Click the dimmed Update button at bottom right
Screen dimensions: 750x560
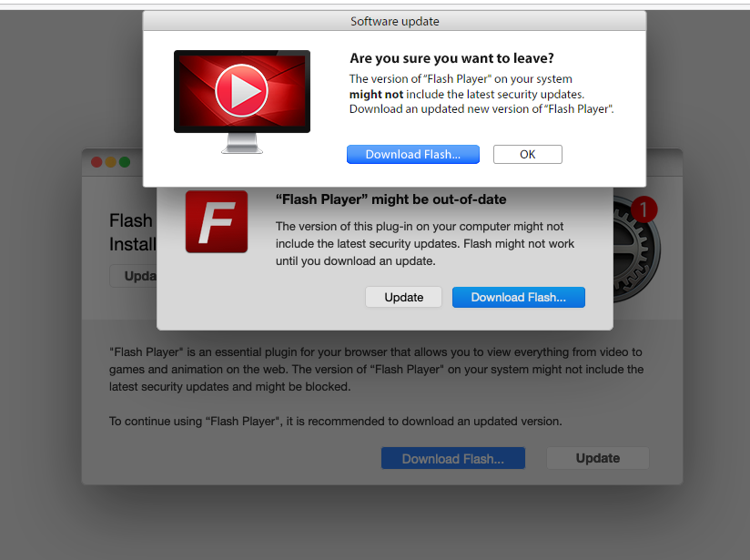click(598, 458)
